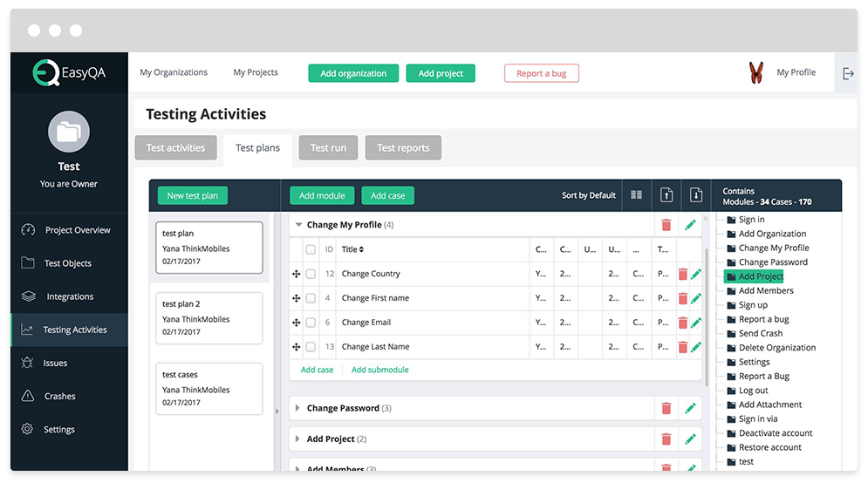Edit the Change Country case
The height and width of the screenshot is (483, 868).
point(696,273)
